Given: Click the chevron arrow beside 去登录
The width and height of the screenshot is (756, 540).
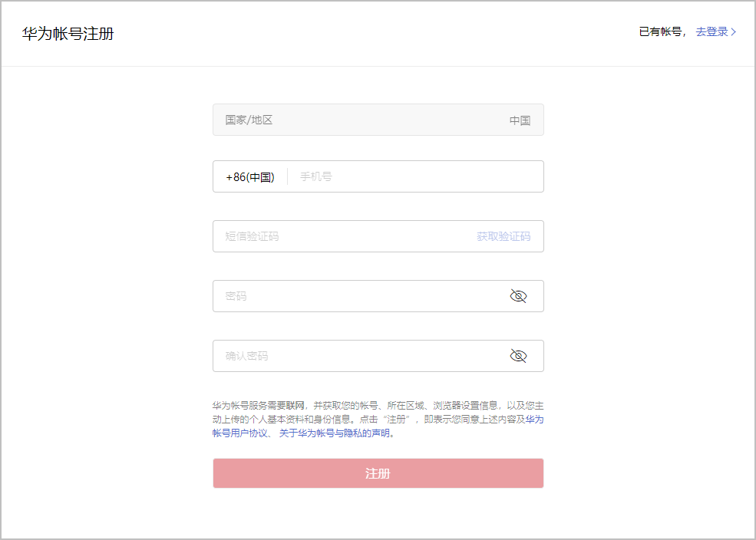Looking at the screenshot, I should (733, 31).
